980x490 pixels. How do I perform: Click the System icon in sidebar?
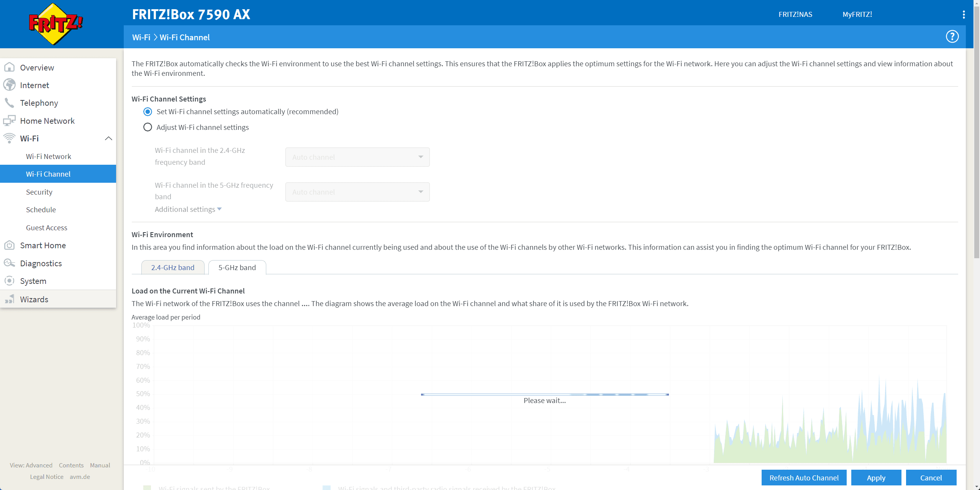(x=9, y=281)
